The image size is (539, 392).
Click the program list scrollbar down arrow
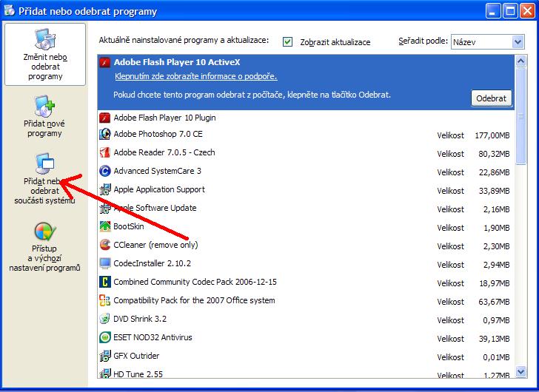click(520, 372)
